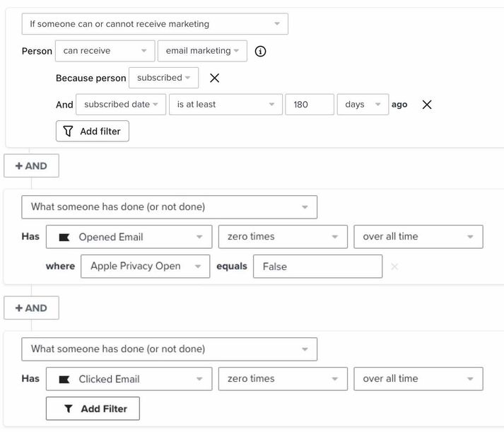Image resolution: width=504 pixels, height=432 pixels.
Task: Click the flag icon next to Opened Email
Action: pos(64,238)
